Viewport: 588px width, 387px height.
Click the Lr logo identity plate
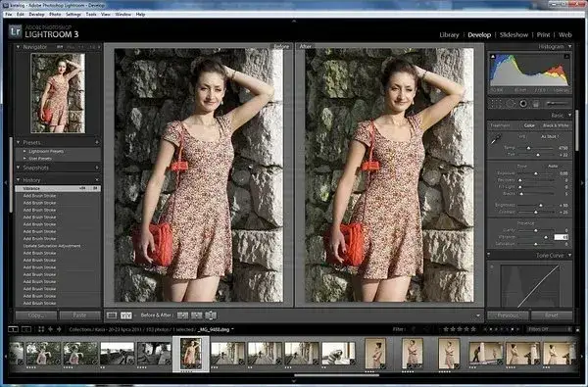tap(16, 31)
